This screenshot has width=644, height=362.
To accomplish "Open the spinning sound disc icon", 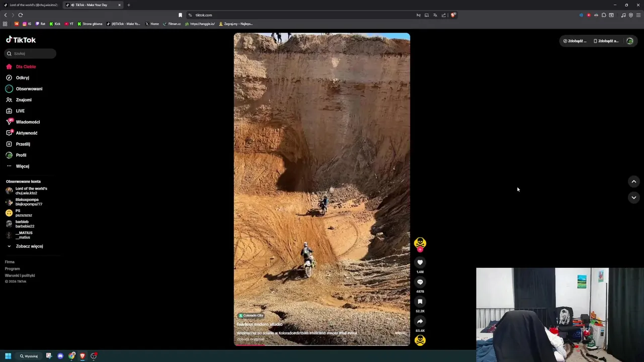I will click(x=420, y=340).
